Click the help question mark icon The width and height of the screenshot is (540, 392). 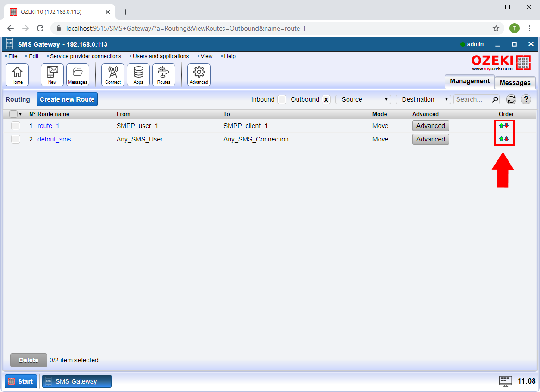[x=526, y=99]
